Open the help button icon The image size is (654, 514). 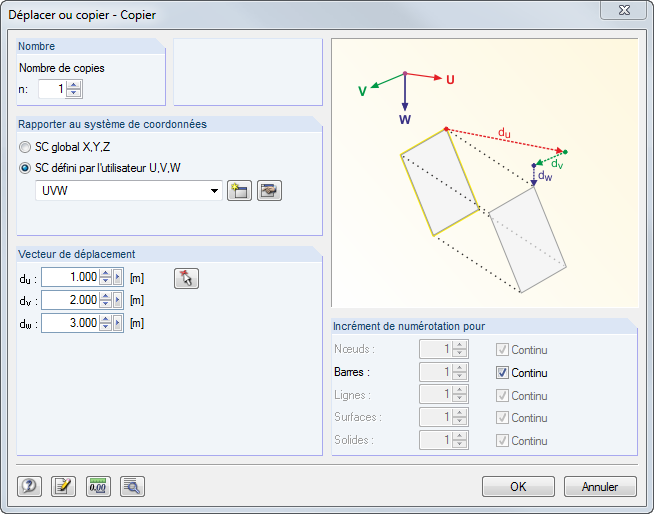click(x=29, y=486)
